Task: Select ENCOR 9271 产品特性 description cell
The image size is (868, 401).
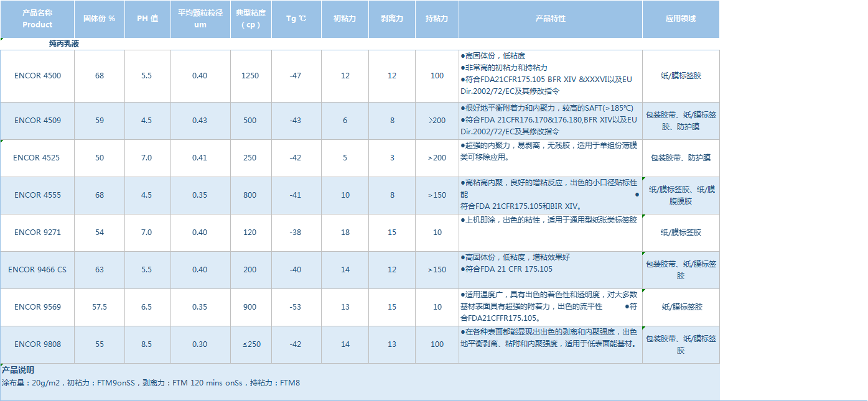Action: point(551,233)
